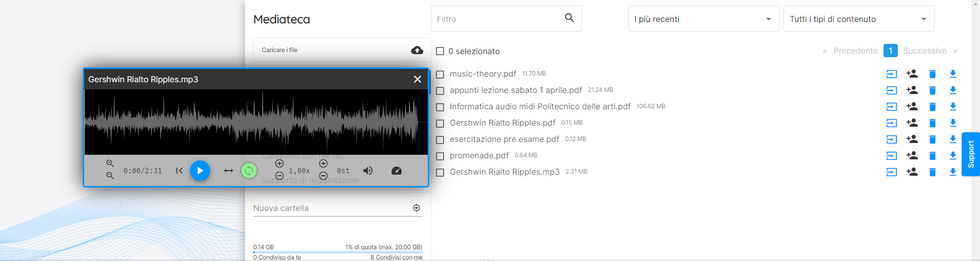Image resolution: width=980 pixels, height=261 pixels.
Task: Open the Support side tab
Action: tap(970, 154)
